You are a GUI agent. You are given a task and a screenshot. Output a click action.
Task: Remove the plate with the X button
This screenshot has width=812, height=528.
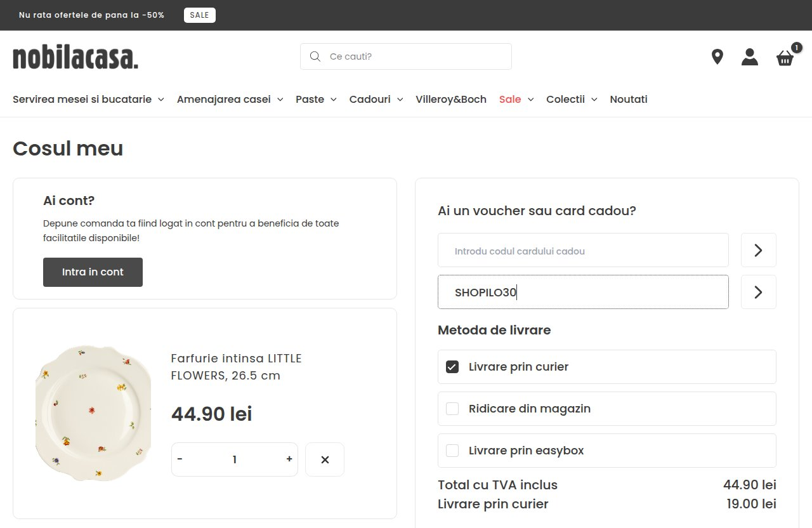[325, 459]
